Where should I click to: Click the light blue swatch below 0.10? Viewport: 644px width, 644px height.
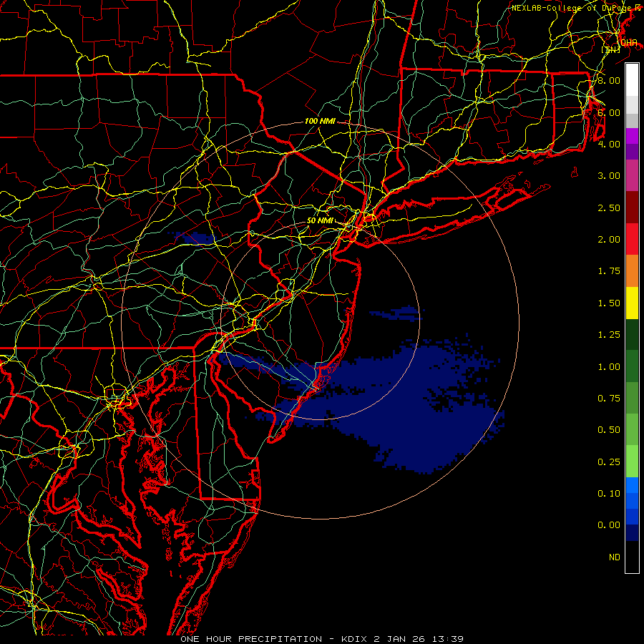tap(632, 485)
